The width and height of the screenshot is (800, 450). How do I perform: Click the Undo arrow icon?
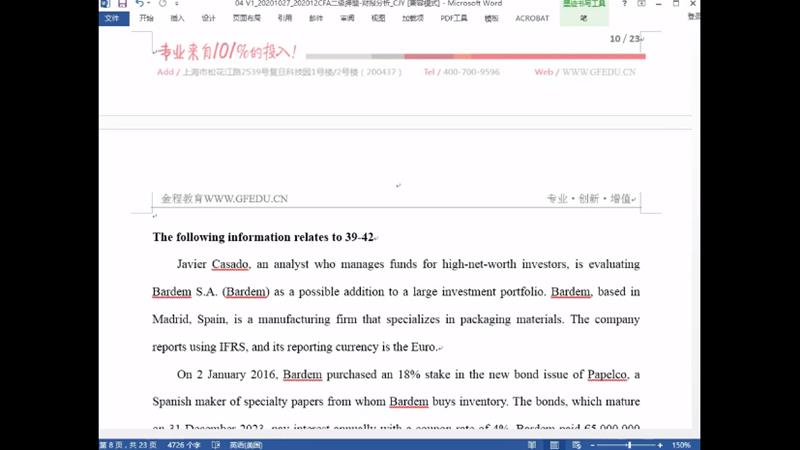pyautogui.click(x=139, y=4)
